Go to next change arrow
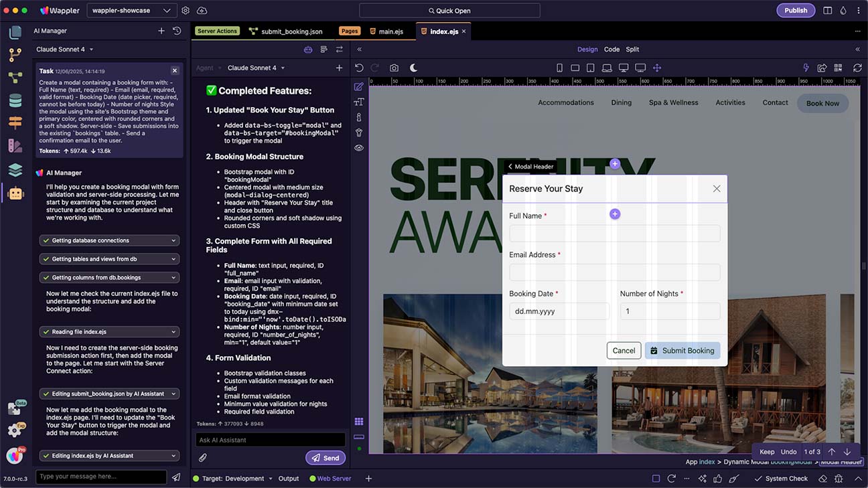The height and width of the screenshot is (488, 868). pos(847,452)
